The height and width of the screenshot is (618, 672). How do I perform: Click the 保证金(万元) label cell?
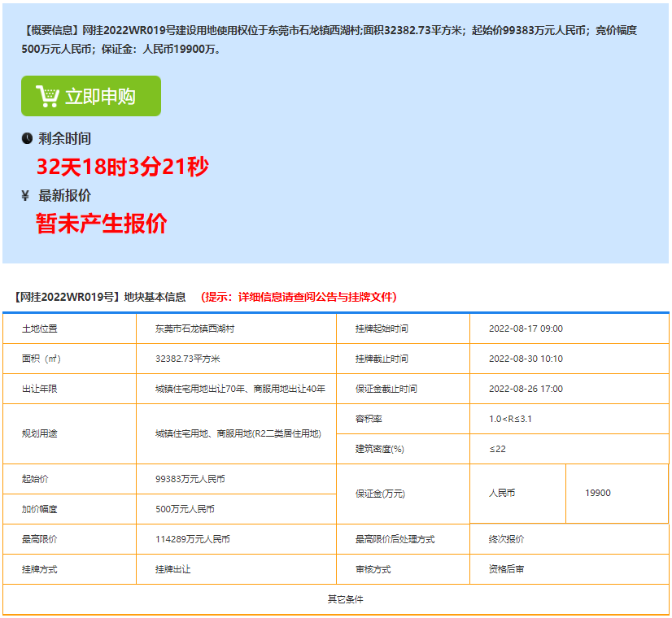pos(403,494)
